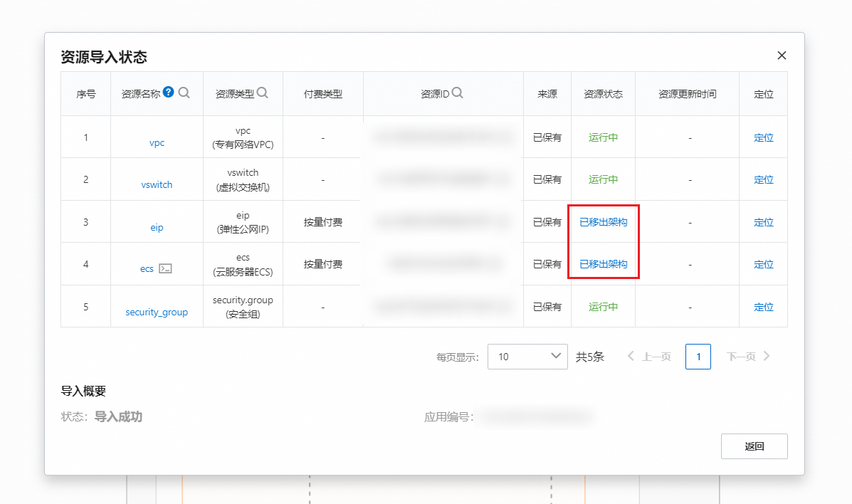Click the help icon beside 资源名称

point(169,92)
